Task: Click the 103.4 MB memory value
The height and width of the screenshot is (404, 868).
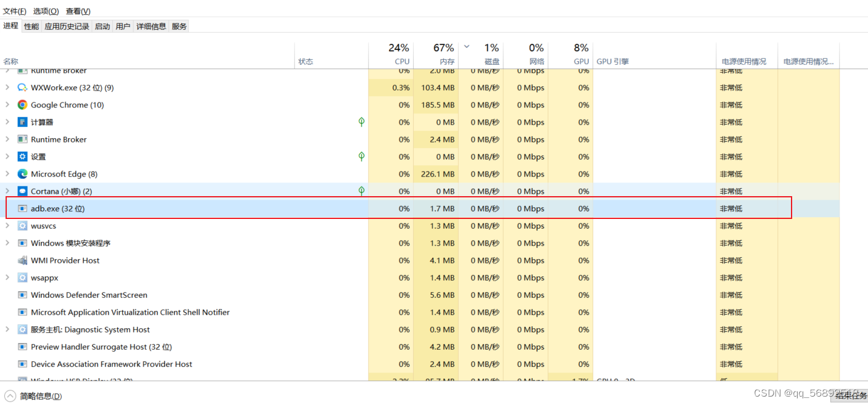Action: 437,88
